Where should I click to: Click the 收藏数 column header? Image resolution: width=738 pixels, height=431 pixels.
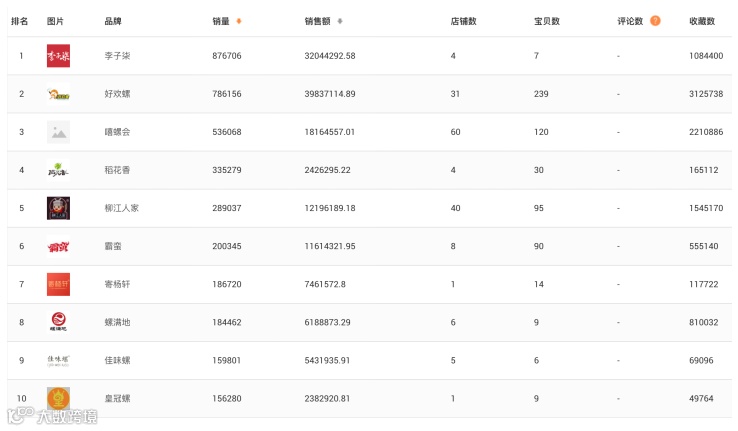(x=702, y=21)
